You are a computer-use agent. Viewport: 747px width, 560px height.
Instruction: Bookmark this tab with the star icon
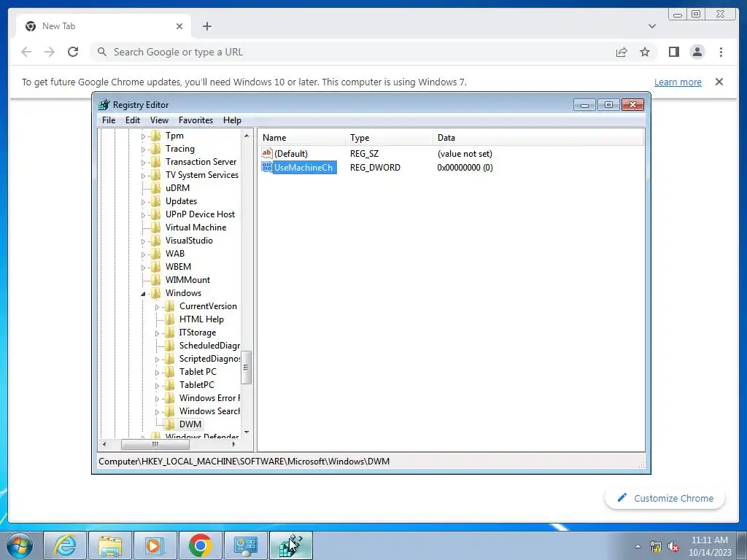pos(645,52)
